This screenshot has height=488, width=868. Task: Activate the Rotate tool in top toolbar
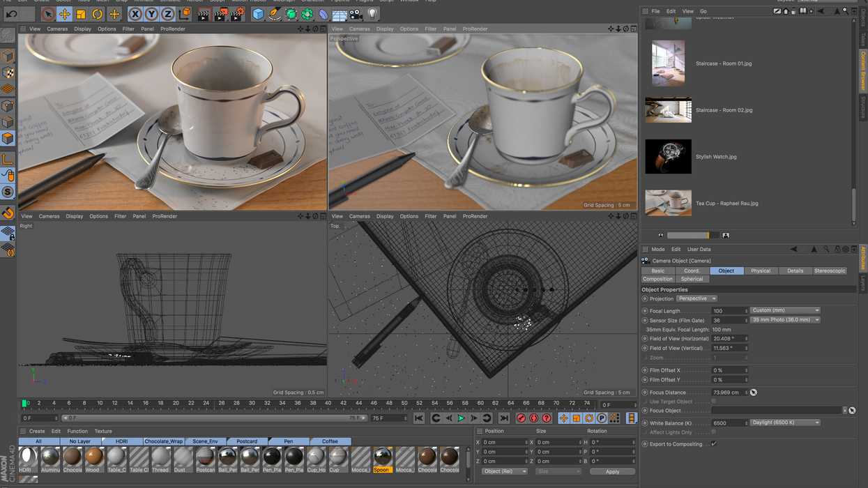point(98,13)
